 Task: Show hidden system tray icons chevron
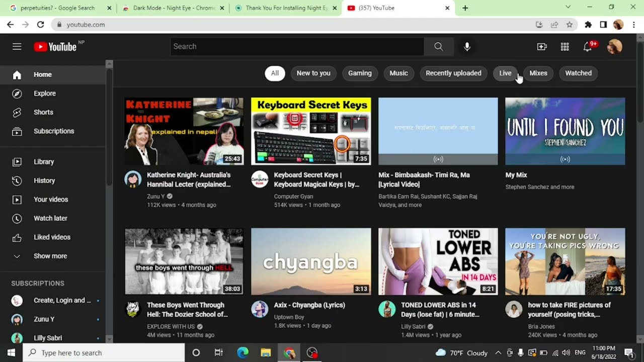click(498, 352)
